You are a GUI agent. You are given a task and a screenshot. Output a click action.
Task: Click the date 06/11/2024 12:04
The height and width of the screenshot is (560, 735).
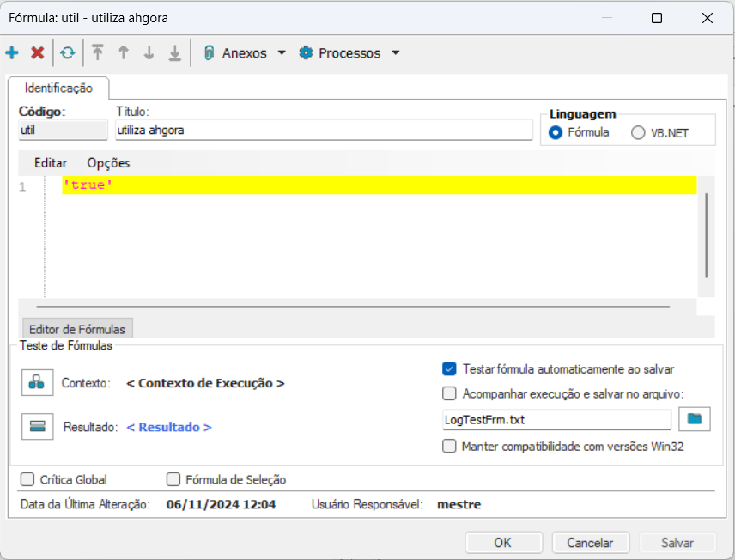pos(221,505)
